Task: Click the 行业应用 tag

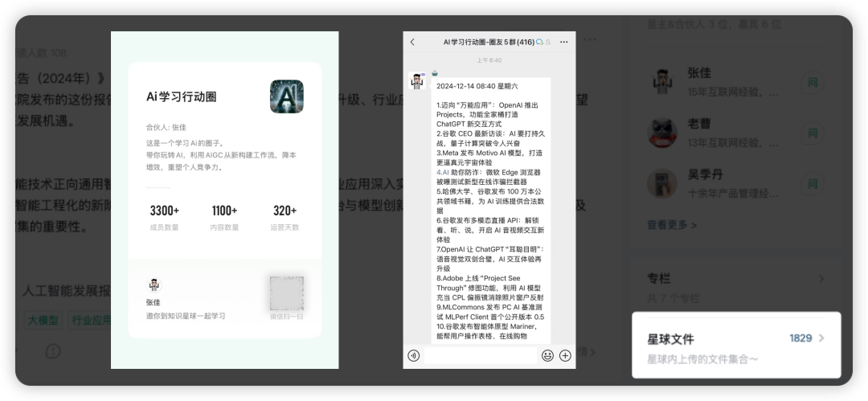Action: (90, 320)
